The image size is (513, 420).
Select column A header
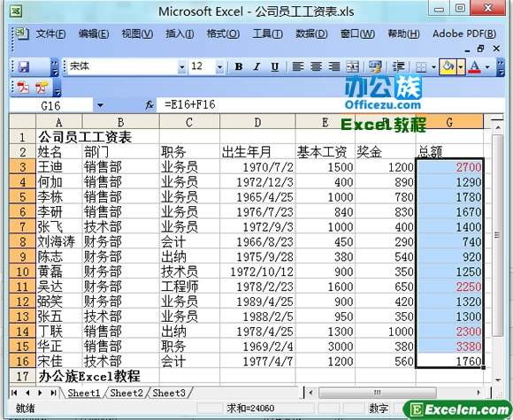coord(59,122)
